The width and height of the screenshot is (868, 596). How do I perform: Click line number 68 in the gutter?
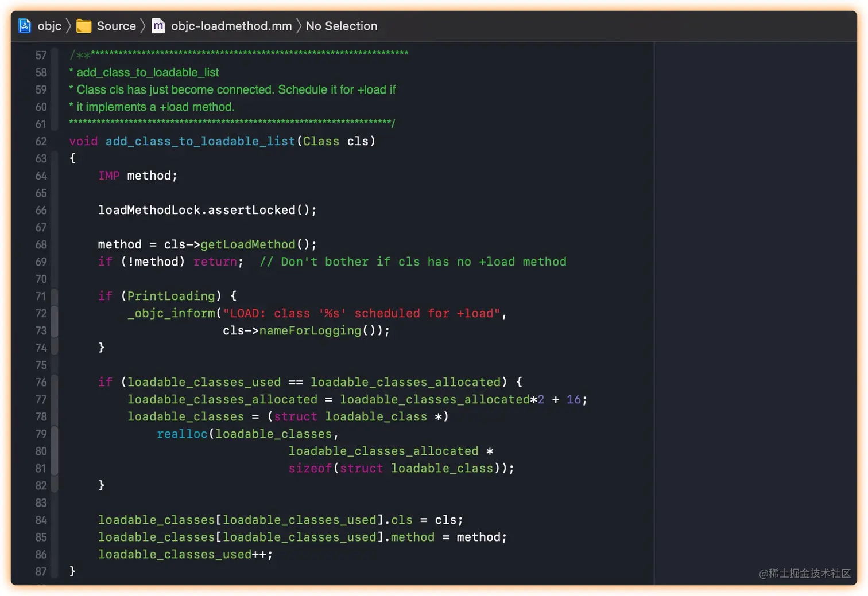[41, 244]
